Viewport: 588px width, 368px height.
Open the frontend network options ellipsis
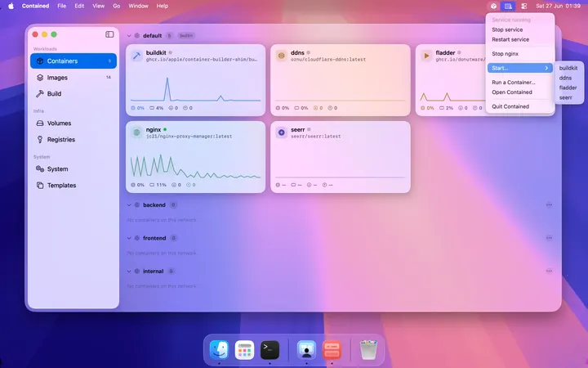click(x=549, y=238)
